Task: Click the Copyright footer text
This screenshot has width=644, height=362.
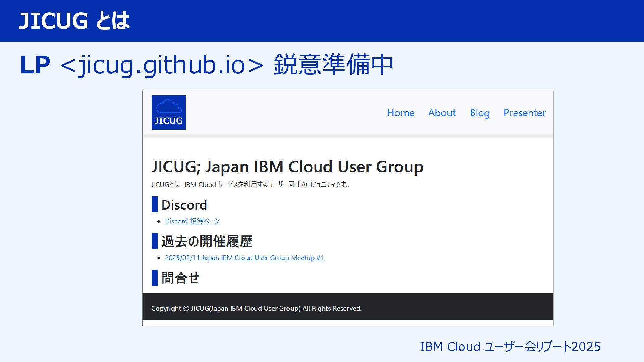Action: pos(256,308)
